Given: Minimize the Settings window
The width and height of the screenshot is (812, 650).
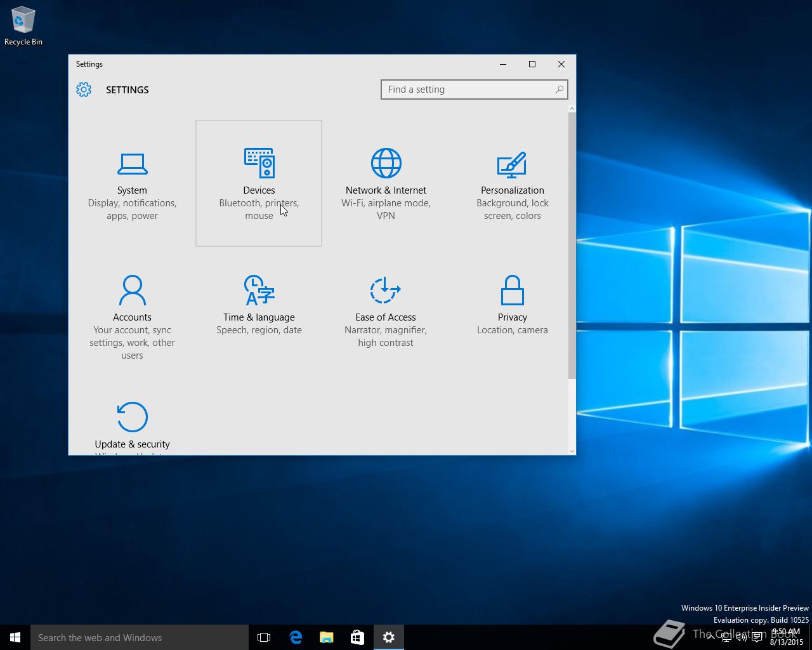Looking at the screenshot, I should point(503,64).
